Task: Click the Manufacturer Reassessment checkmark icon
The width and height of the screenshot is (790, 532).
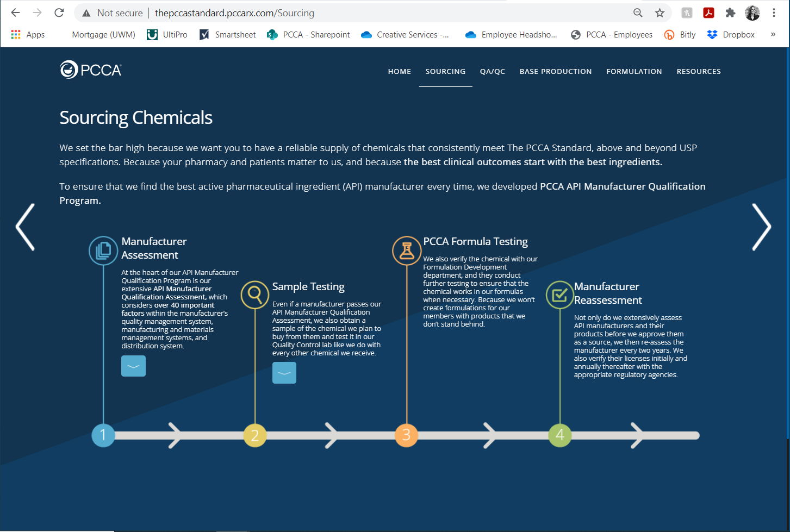Action: (559, 295)
